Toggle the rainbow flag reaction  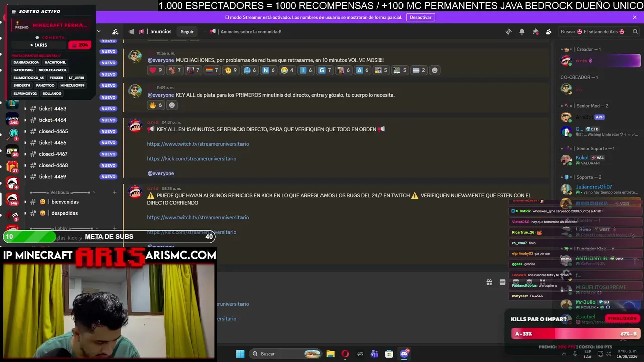pyautogui.click(x=212, y=70)
